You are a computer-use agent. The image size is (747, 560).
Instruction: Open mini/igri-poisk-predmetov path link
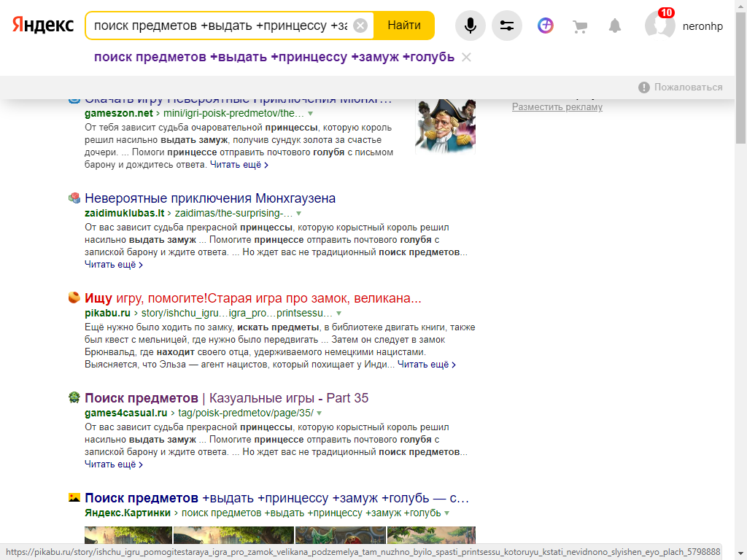(233, 113)
